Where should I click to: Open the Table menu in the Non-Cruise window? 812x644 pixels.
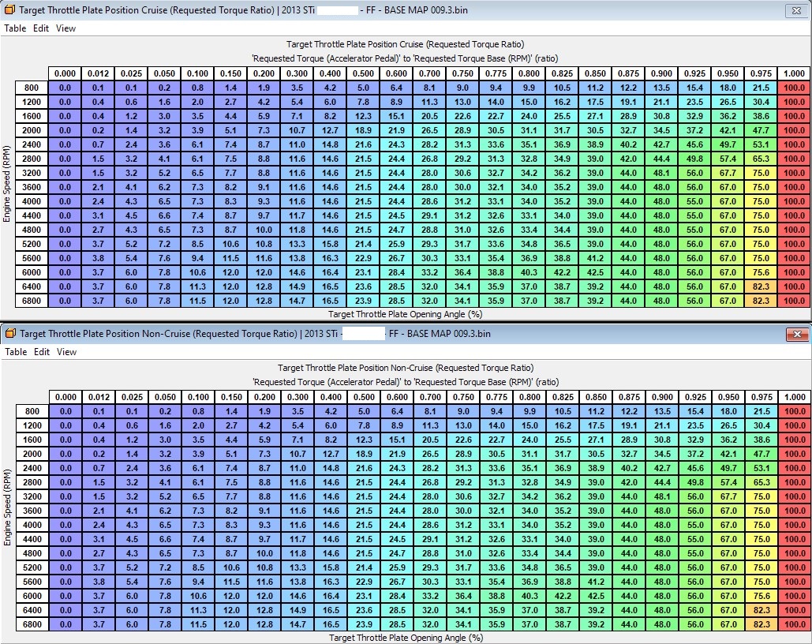16,352
